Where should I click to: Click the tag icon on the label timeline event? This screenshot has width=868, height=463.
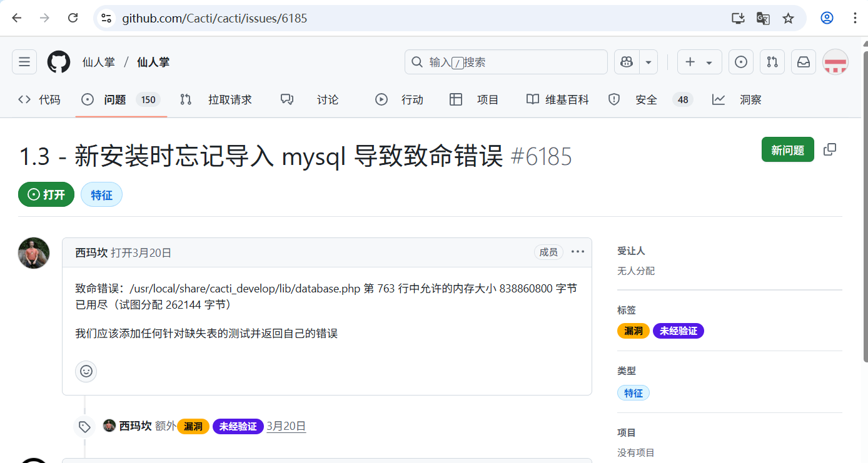click(84, 427)
